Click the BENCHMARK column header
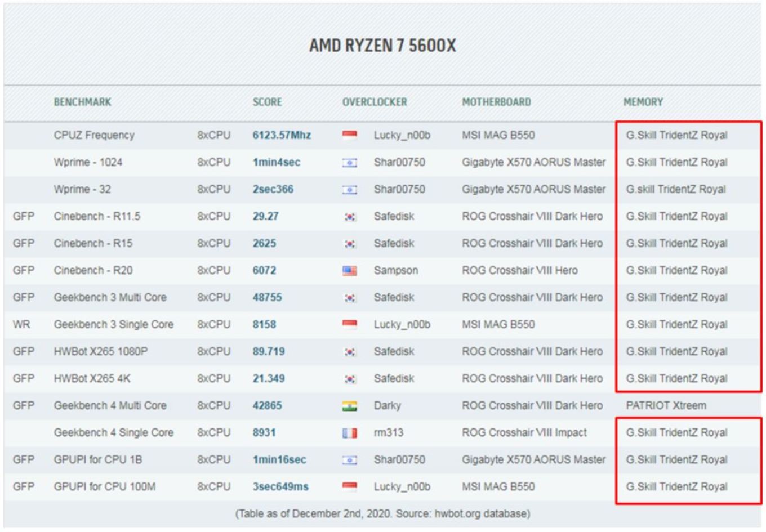 click(83, 102)
